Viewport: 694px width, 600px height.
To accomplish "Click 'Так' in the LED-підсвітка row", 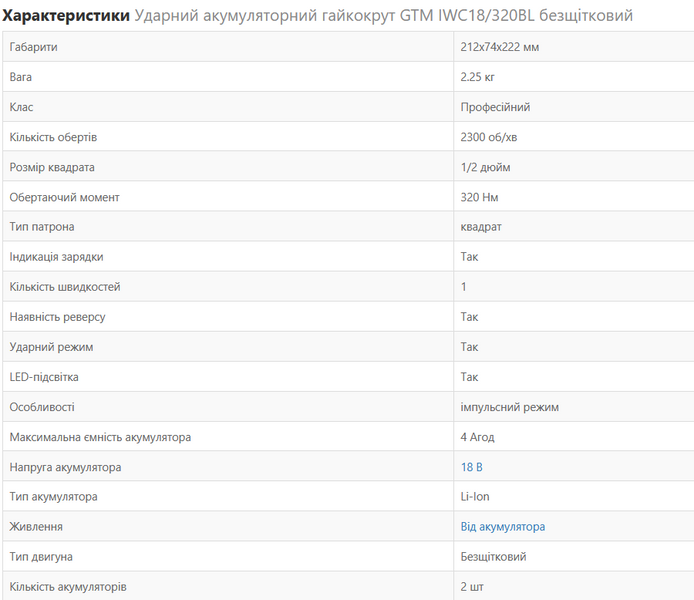I will pos(469,377).
